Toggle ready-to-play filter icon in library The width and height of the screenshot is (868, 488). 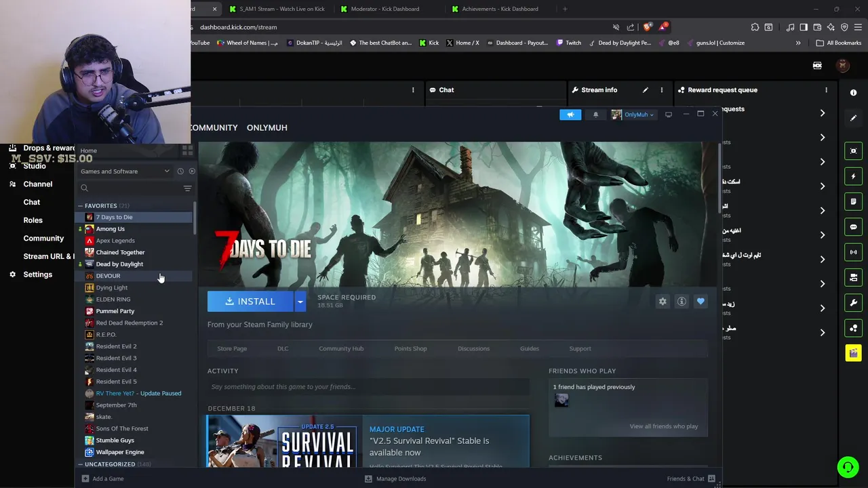tap(192, 171)
